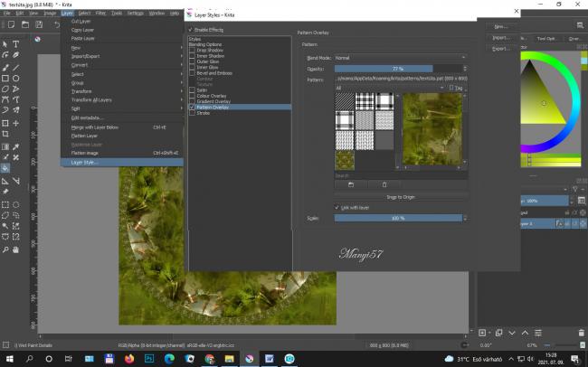The width and height of the screenshot is (588, 367).
Task: Adjust the pattern Opacity slider
Action: click(x=400, y=69)
